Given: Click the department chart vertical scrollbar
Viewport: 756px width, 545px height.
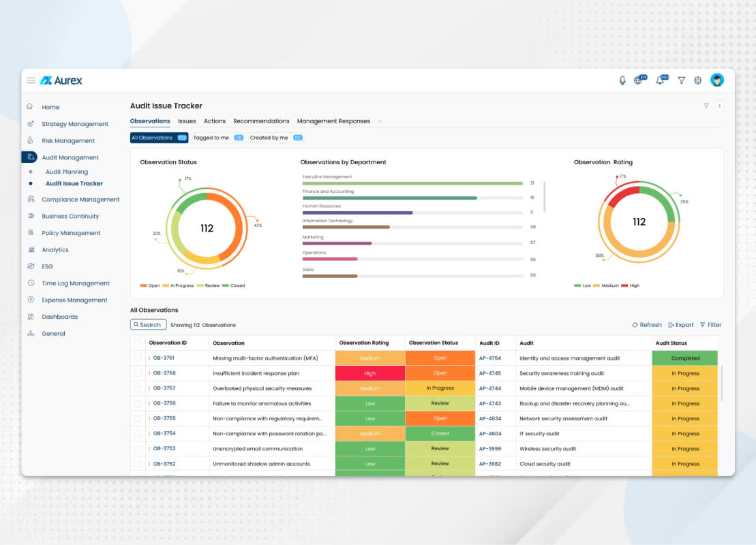Looking at the screenshot, I should click(545, 197).
